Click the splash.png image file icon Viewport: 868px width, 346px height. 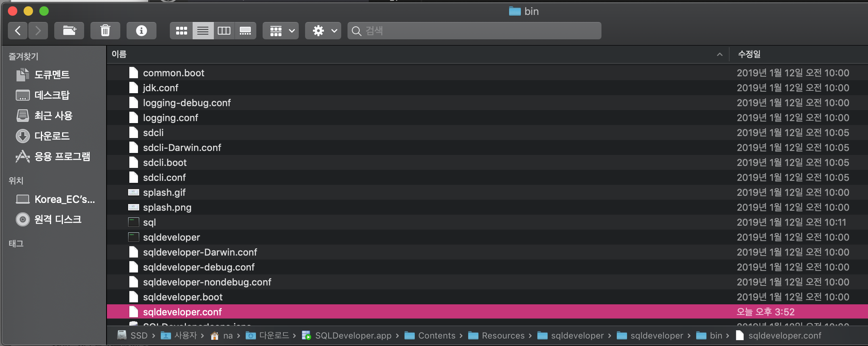(134, 207)
